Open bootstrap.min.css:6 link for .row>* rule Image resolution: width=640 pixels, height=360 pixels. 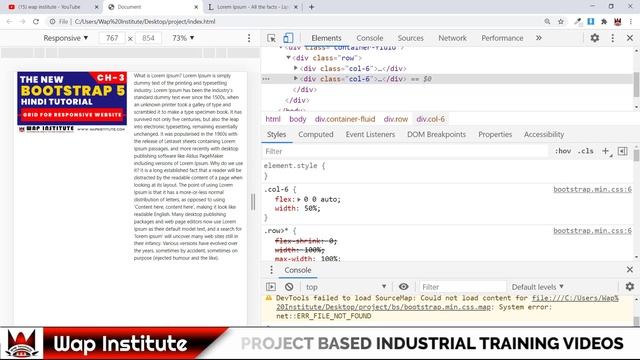point(592,231)
